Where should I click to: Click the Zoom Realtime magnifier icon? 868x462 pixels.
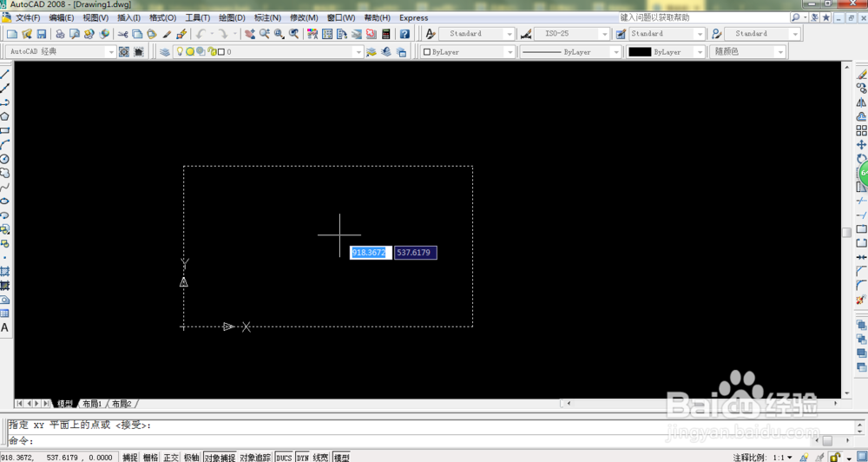(x=265, y=34)
